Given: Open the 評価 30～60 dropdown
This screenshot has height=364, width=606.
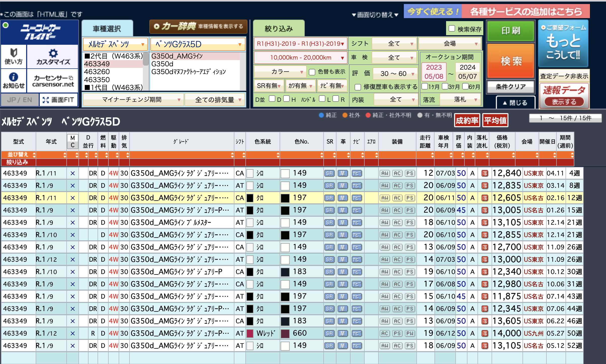Looking at the screenshot, I should 395,74.
